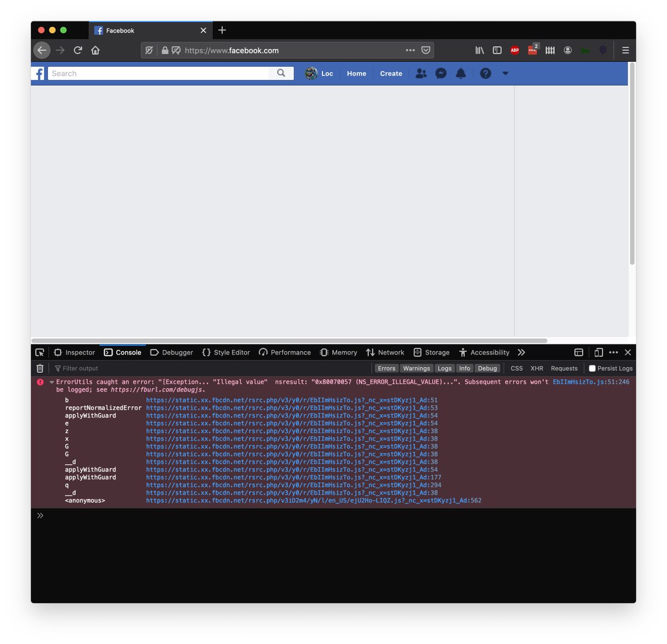
Task: Save page to Pocket
Action: click(426, 50)
